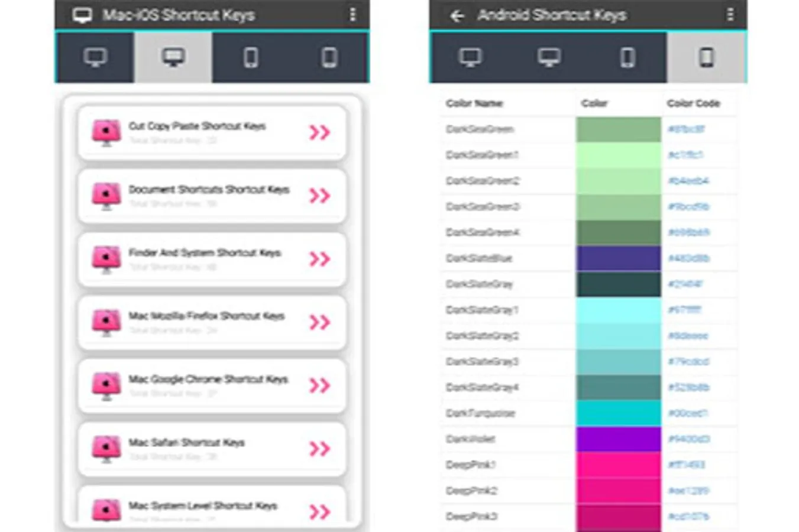This screenshot has height=532, width=799.
Task: Expand Document Shortcuts Shortcut Keys with double chevron
Action: pyautogui.click(x=319, y=195)
